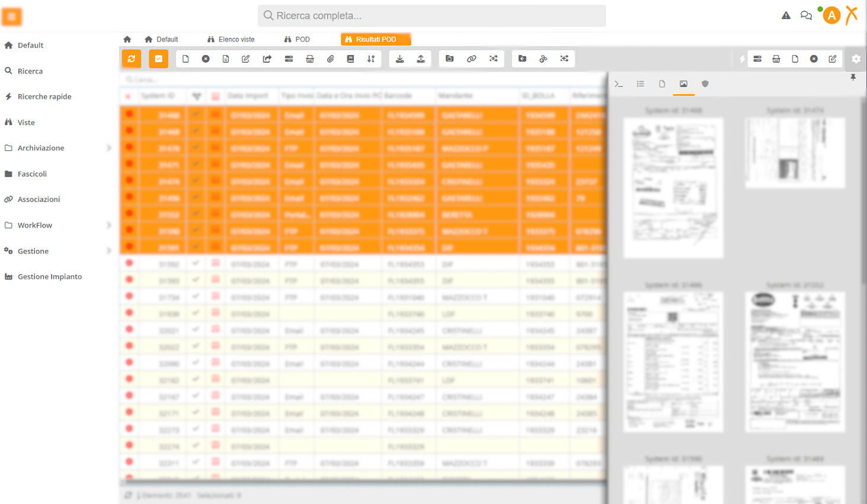This screenshot has height=504, width=867.
Task: Open thumbnail for System Id 31468
Action: click(673, 188)
